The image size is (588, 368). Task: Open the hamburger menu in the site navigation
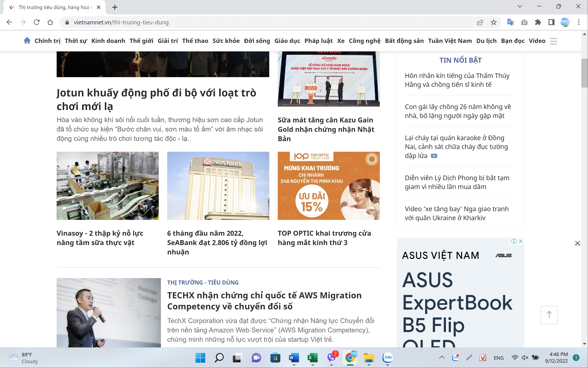point(553,41)
